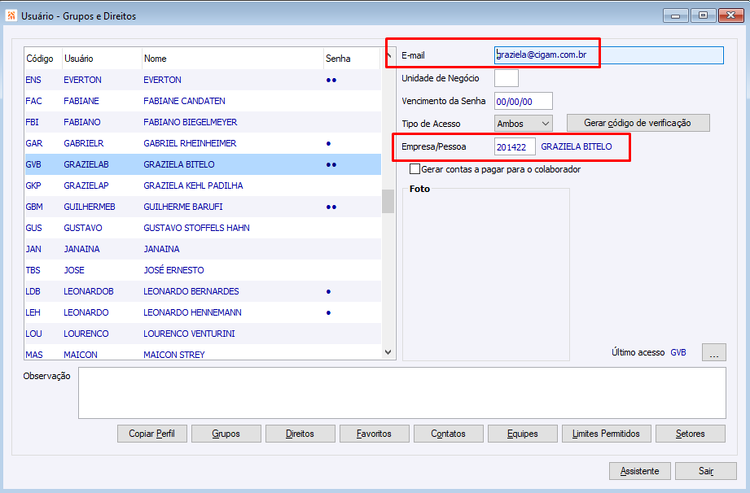Click the scroll down arrow of user list
This screenshot has width=750, height=493.
(388, 352)
